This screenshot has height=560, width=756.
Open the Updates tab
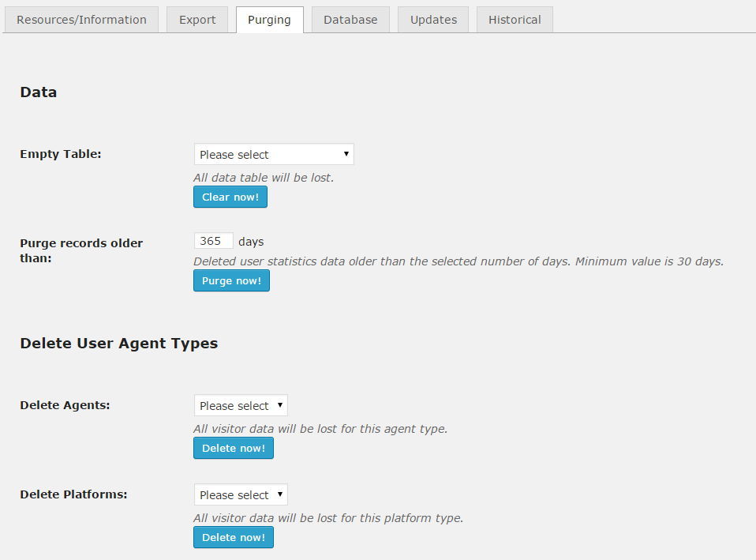[x=433, y=20]
